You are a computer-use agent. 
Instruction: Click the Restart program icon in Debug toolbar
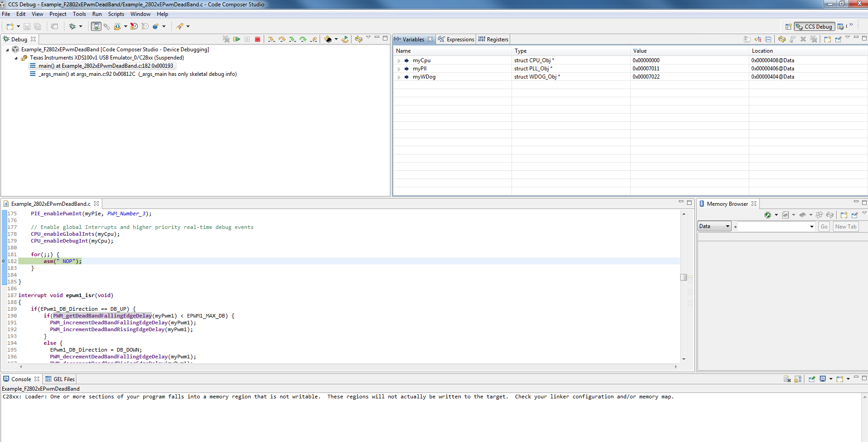[x=346, y=39]
